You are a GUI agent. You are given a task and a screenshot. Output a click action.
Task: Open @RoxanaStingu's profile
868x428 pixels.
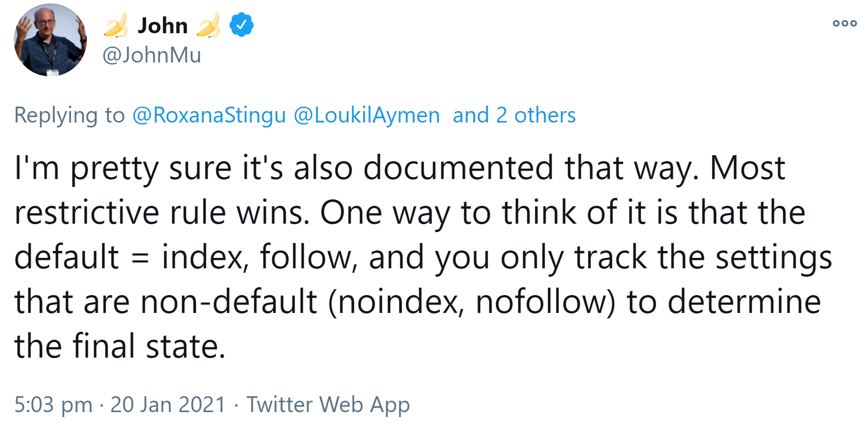208,115
